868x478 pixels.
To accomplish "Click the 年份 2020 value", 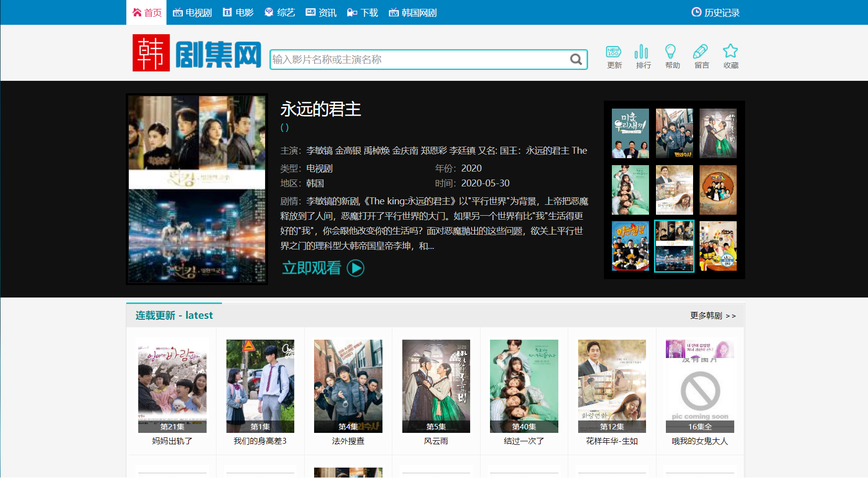I will 471,169.
